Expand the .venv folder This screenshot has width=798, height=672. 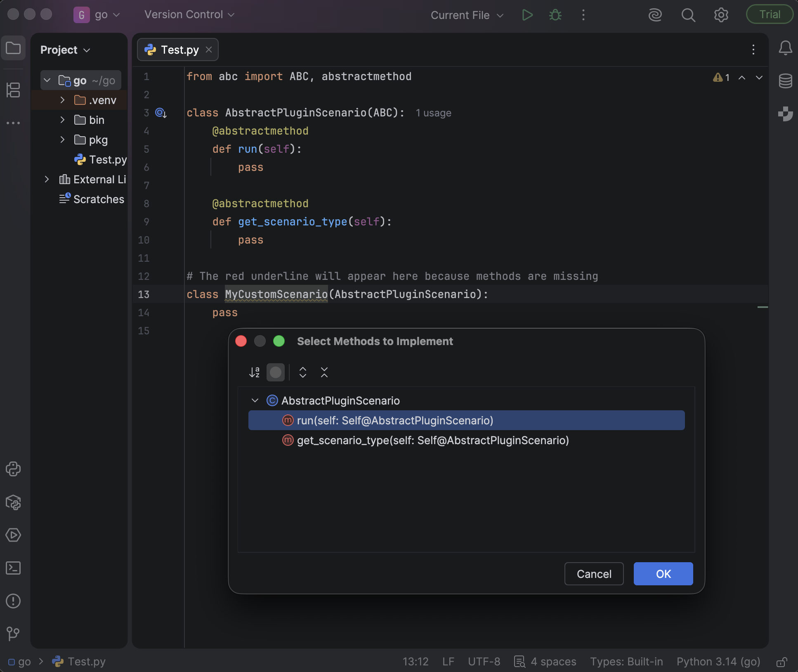pos(62,100)
